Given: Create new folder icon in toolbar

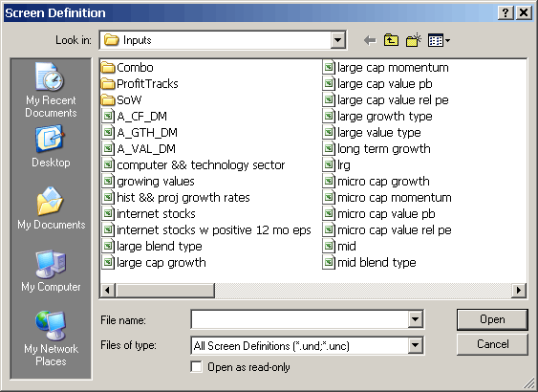Looking at the screenshot, I should pos(414,40).
